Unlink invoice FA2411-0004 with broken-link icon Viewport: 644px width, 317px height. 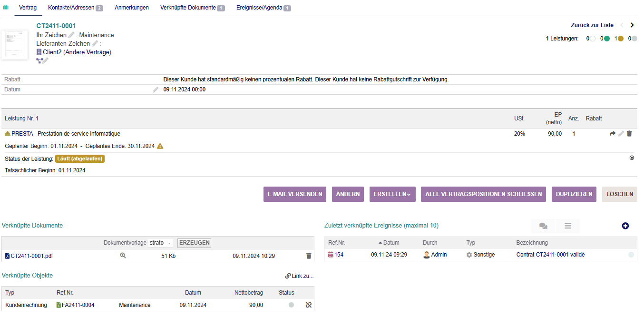coord(309,305)
